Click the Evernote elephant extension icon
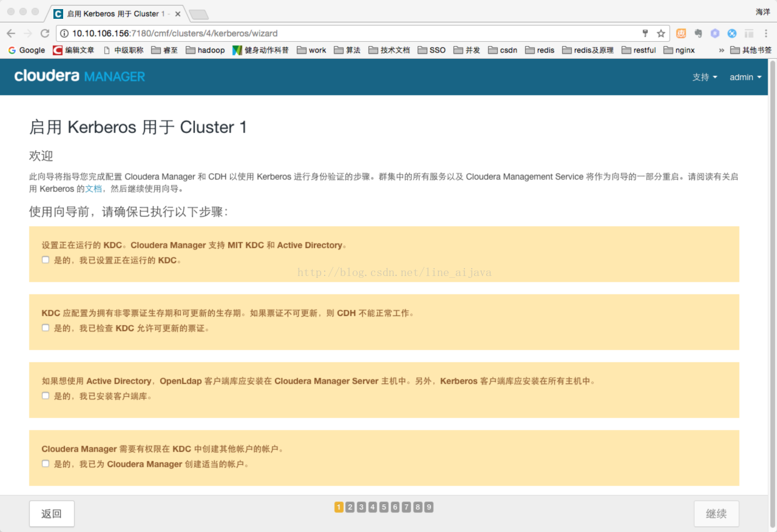The image size is (777, 532). [x=698, y=33]
